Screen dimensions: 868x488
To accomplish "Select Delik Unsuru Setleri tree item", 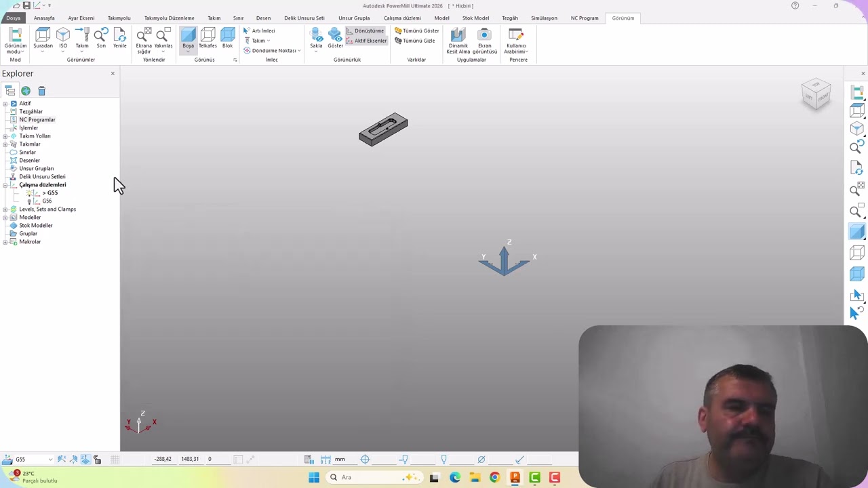I will (42, 177).
